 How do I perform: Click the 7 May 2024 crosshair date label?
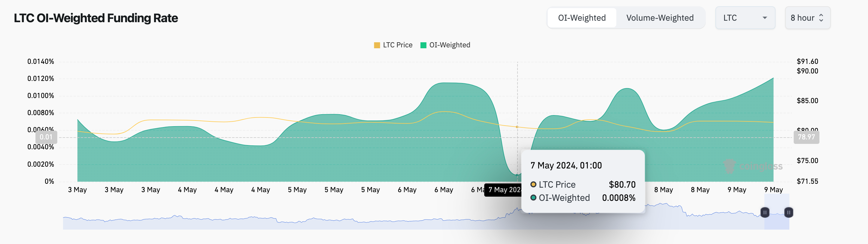(503, 190)
